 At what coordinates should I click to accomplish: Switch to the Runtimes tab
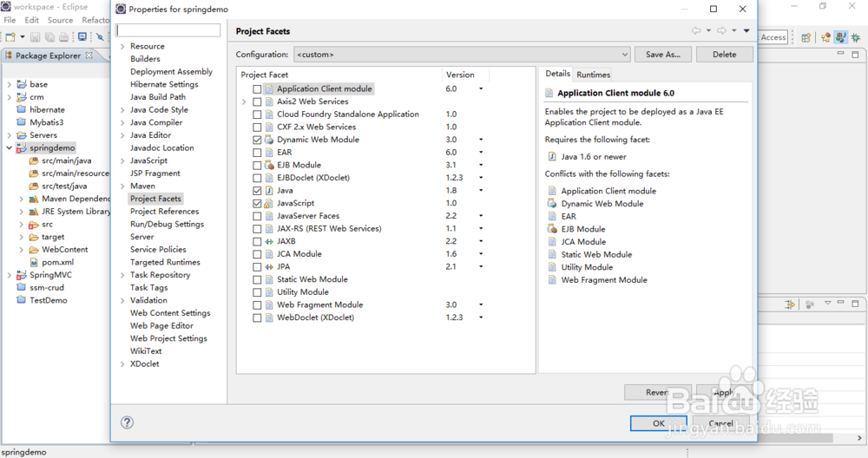594,75
